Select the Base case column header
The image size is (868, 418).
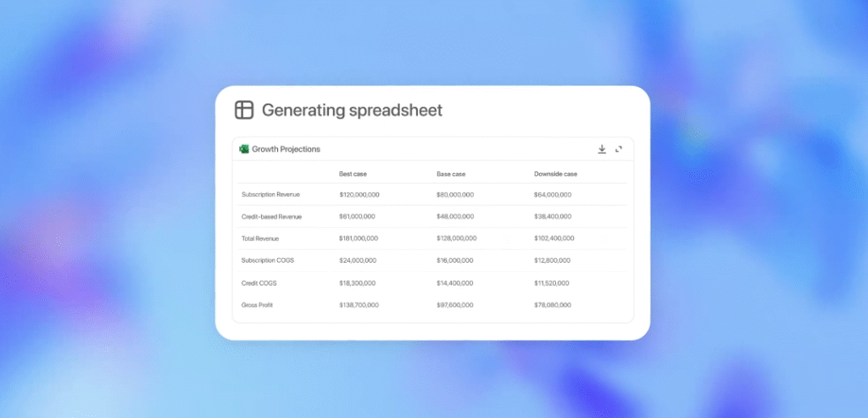point(451,174)
